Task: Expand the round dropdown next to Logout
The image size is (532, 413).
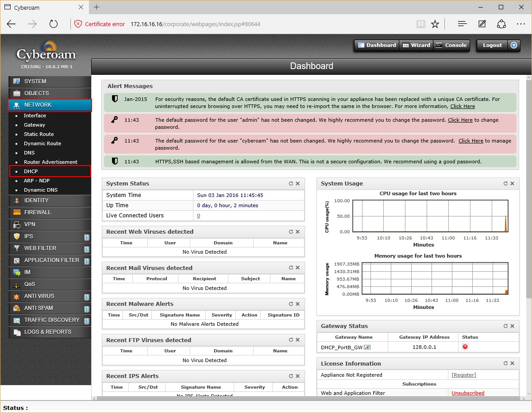Action: coord(514,45)
